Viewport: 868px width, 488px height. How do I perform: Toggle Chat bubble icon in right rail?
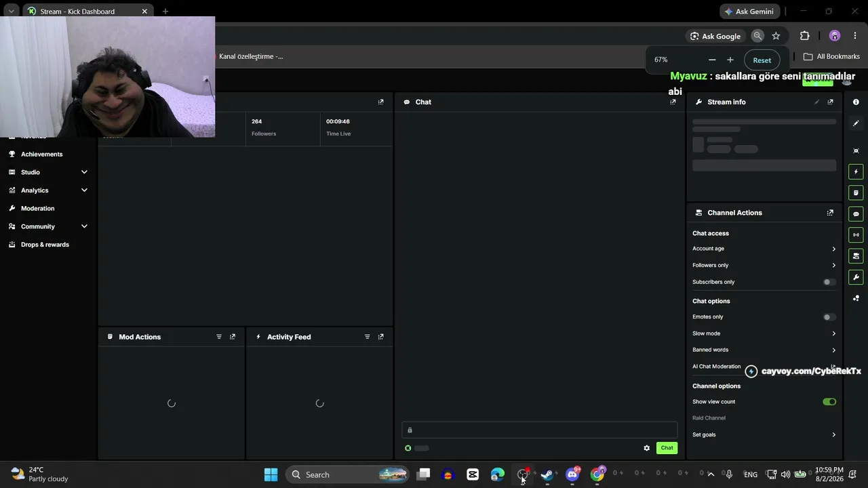pyautogui.click(x=856, y=214)
